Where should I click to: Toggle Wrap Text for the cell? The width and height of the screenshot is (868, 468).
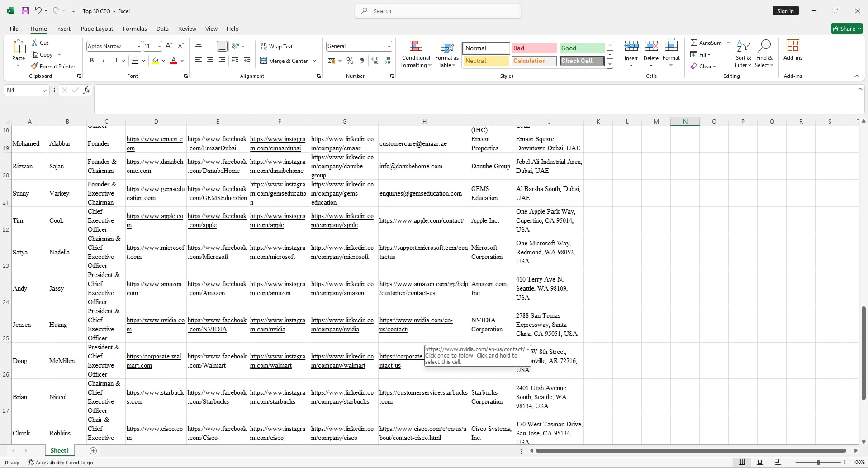pos(277,46)
